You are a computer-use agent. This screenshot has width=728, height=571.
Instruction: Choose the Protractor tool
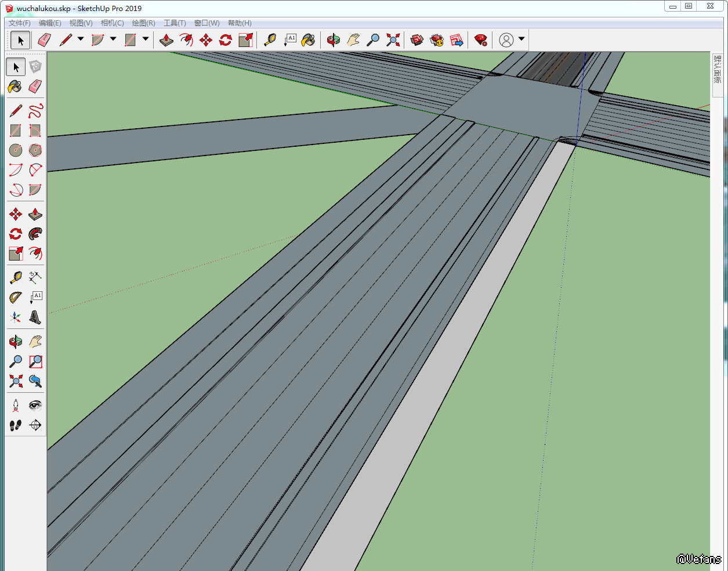(x=16, y=298)
